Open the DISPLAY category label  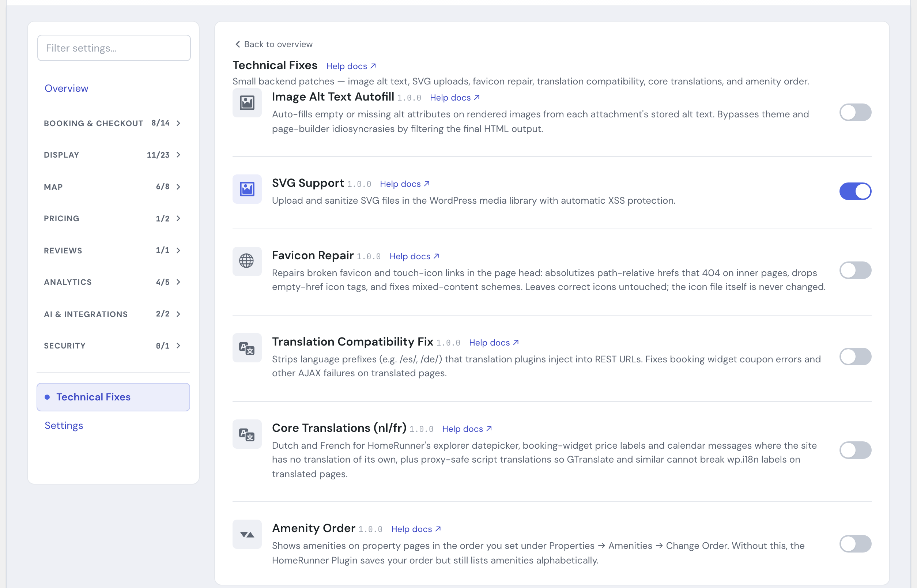(x=61, y=155)
